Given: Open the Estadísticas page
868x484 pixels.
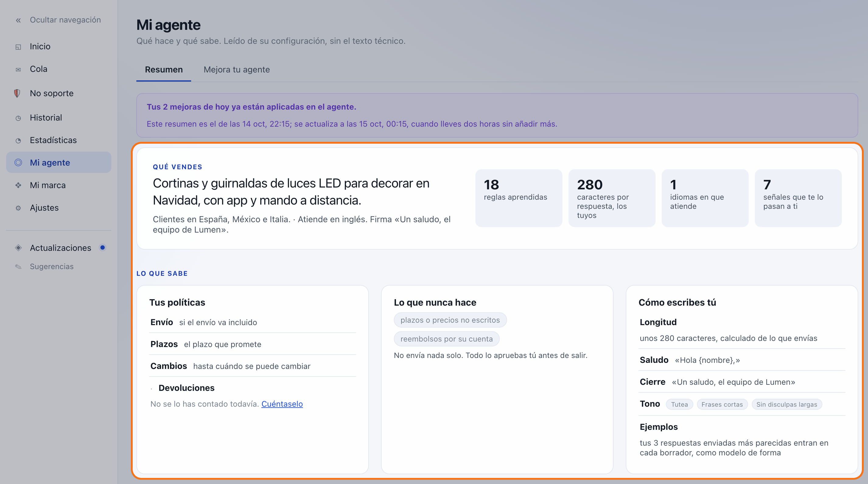Looking at the screenshot, I should (59, 140).
